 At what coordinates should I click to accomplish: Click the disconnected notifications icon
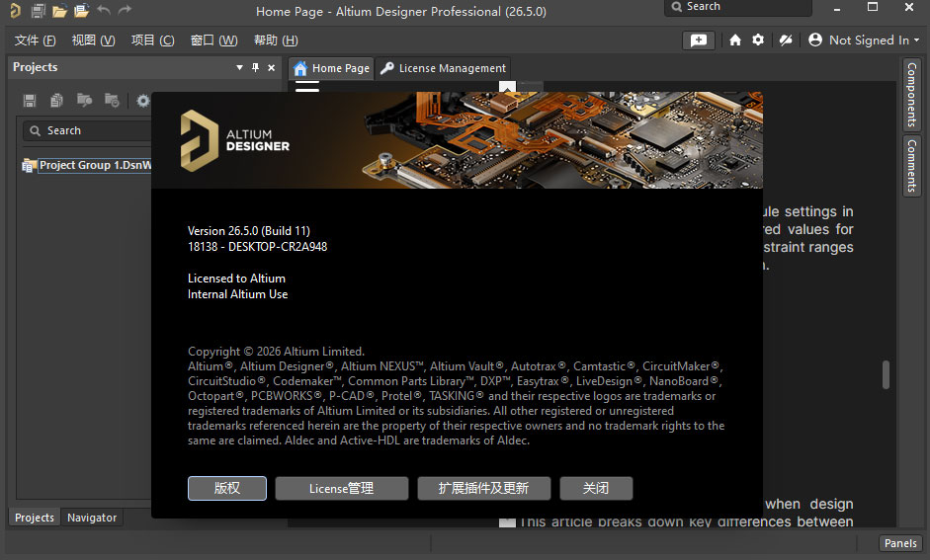[x=786, y=40]
